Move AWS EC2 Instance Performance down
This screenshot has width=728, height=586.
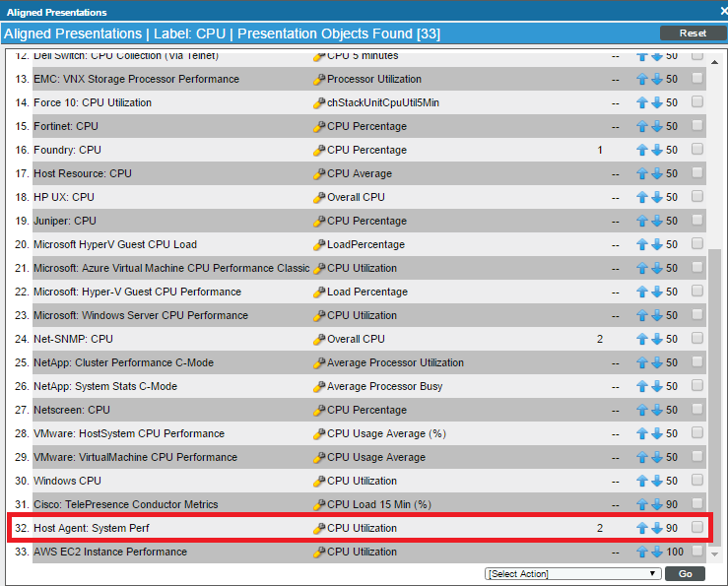656,552
